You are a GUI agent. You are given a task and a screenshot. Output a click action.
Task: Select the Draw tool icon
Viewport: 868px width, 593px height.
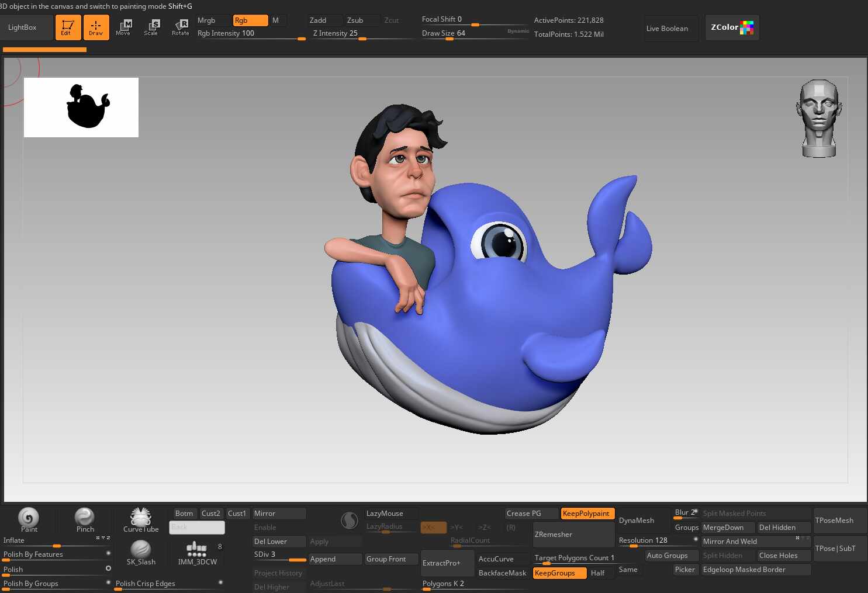pyautogui.click(x=96, y=27)
